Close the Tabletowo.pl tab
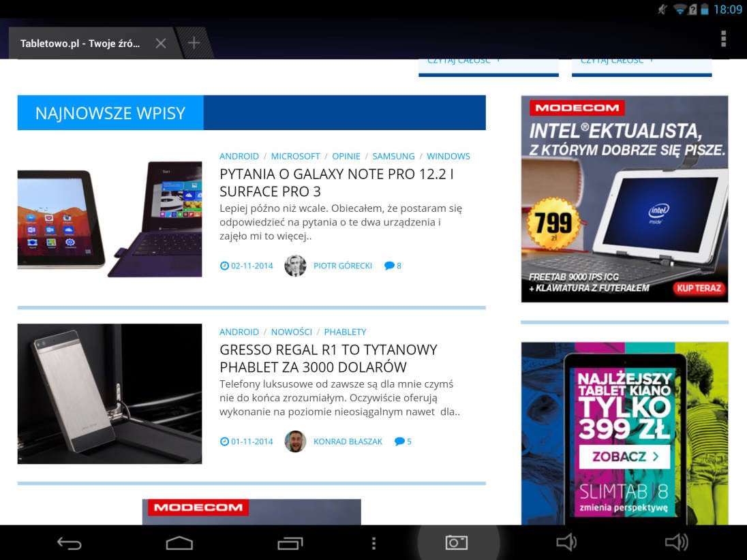 (x=161, y=44)
